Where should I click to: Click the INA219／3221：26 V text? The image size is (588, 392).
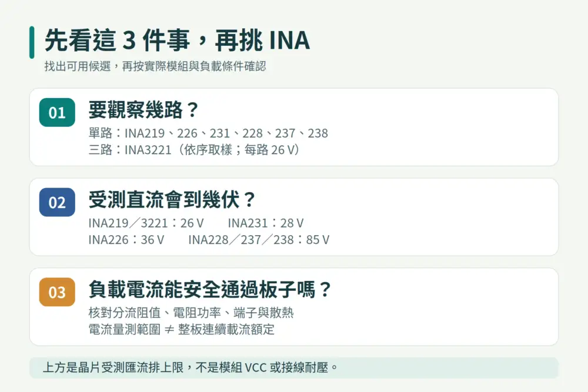coord(146,223)
